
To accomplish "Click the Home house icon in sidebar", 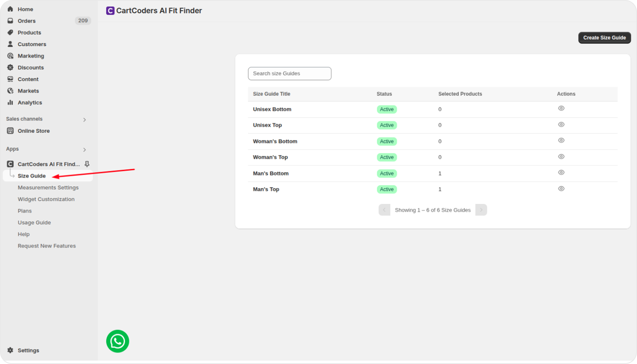I will [10, 9].
